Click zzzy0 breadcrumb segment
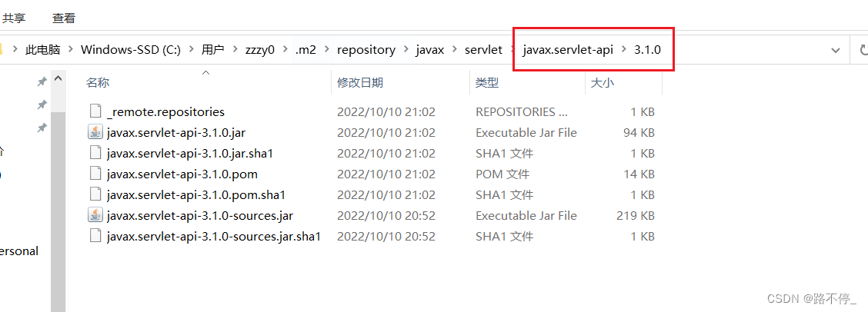Viewport: 868px width, 312px height. (x=259, y=50)
